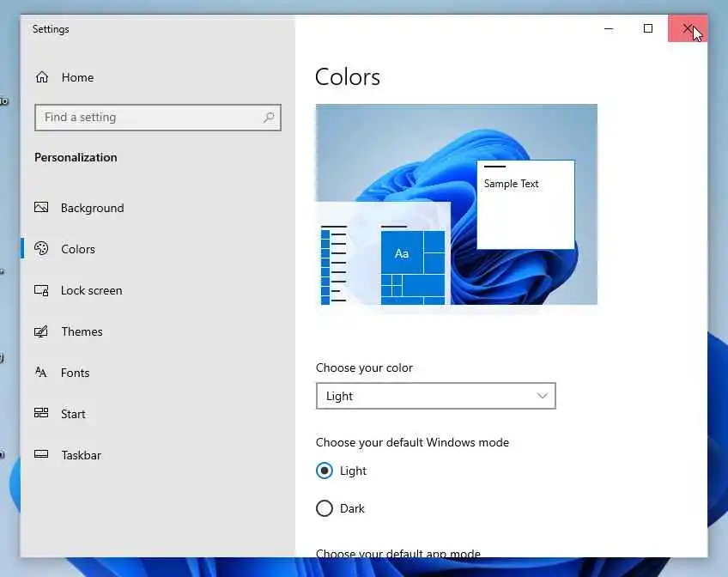728x577 pixels.
Task: Select the Light Windows mode radio button
Action: [324, 471]
